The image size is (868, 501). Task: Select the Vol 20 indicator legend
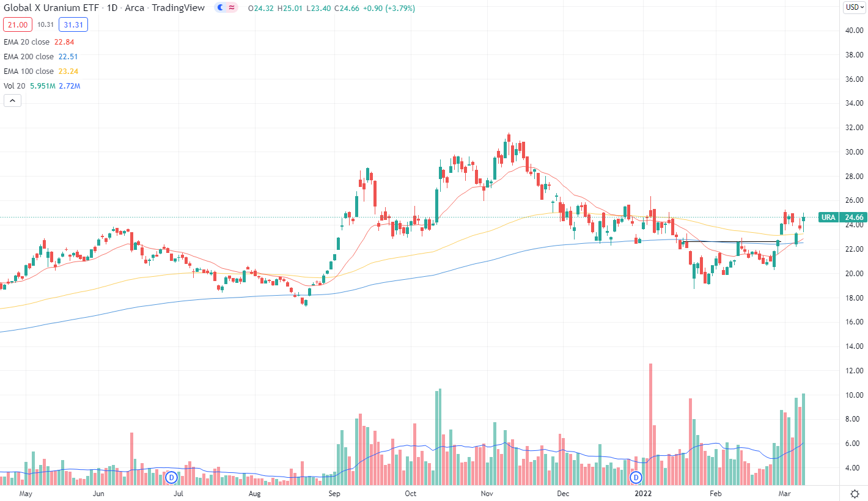pos(16,86)
